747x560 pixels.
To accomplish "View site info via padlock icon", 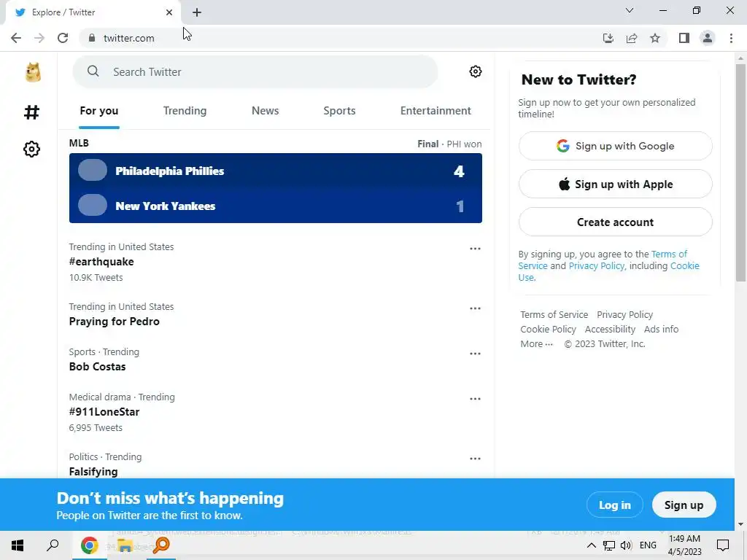I will [92, 38].
